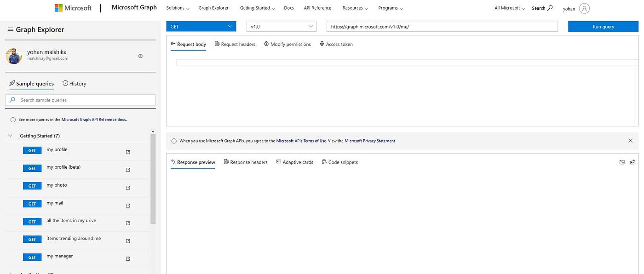Screen dimensions: 644x274
Task: Select the 'my manager' sample query
Action: [x=60, y=256]
